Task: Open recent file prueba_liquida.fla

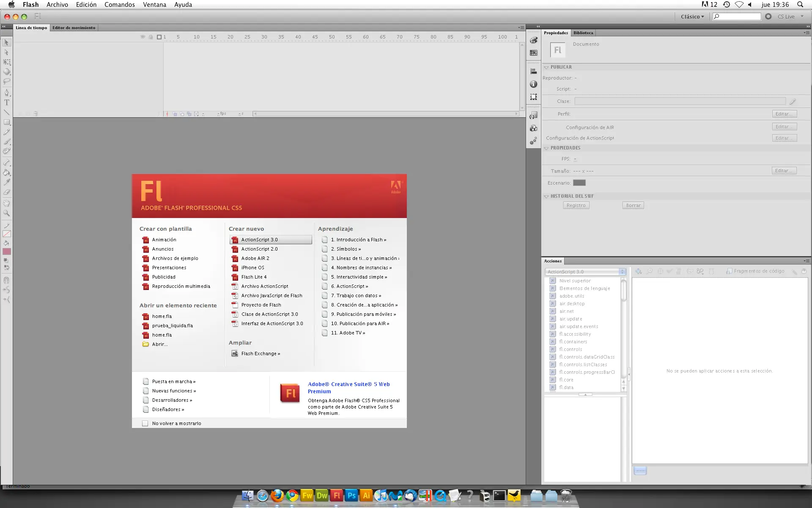Action: point(172,326)
